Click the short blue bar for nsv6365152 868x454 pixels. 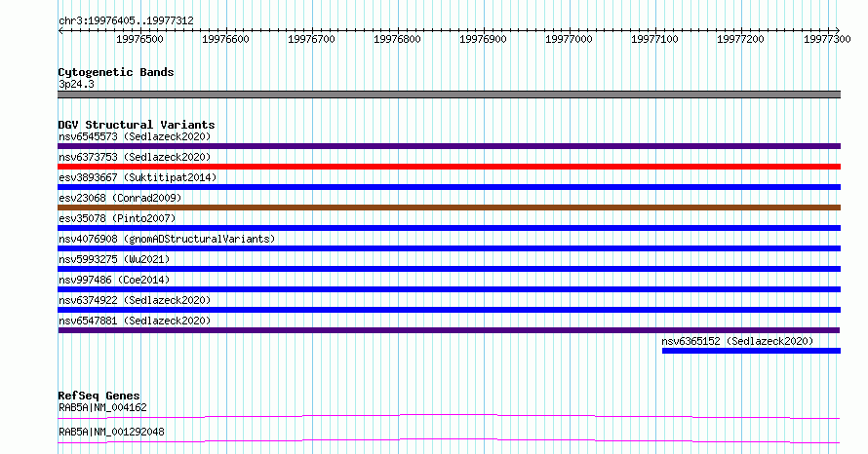tap(751, 351)
